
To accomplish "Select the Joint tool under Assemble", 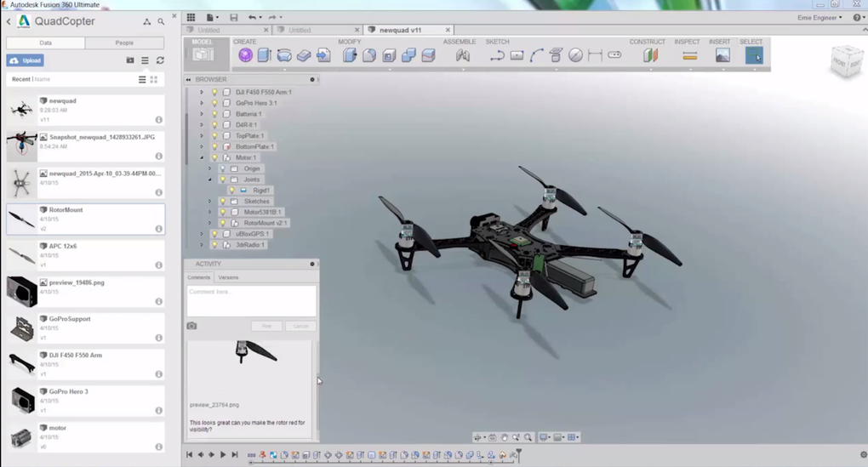I will (462, 56).
